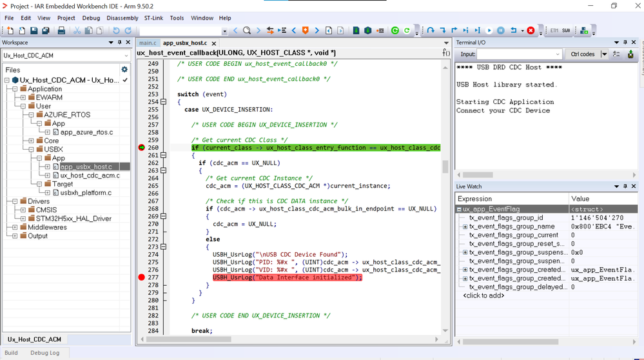
Task: Select ux_host_cdc_acm.c in the workspace tree
Action: pyautogui.click(x=90, y=175)
